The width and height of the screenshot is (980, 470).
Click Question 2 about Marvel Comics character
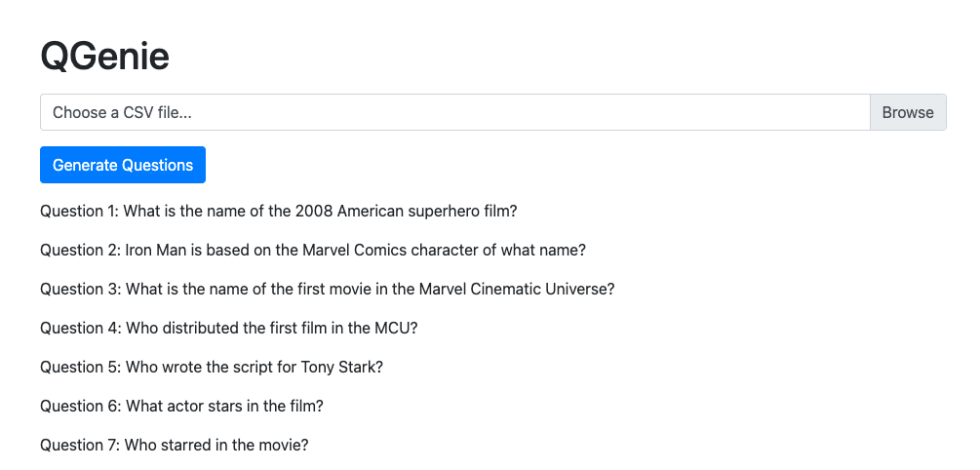(x=312, y=250)
